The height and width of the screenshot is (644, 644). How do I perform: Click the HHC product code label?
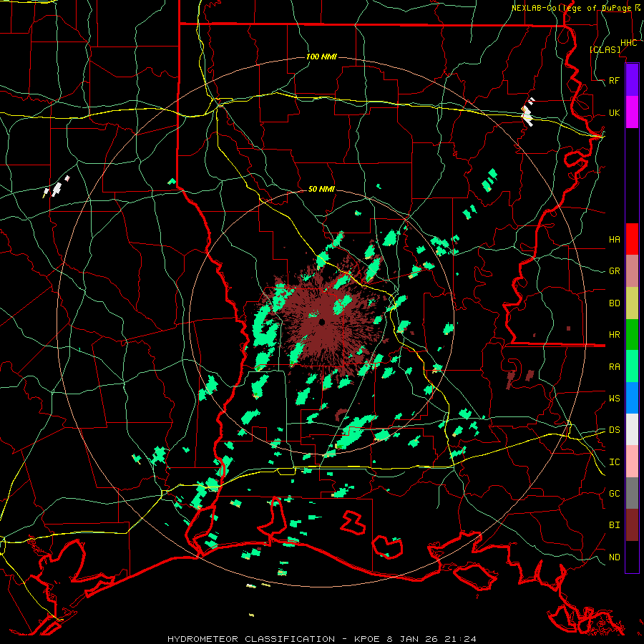629,42
